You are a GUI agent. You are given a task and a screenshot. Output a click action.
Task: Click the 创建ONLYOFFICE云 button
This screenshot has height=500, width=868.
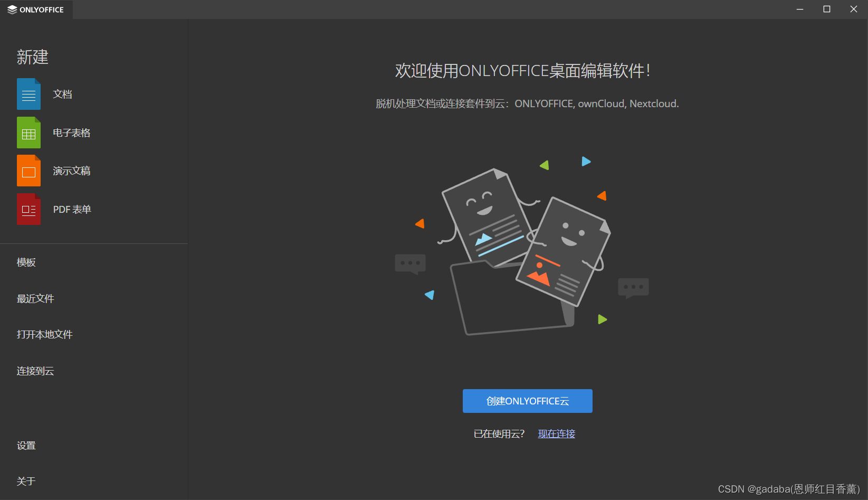tap(528, 401)
